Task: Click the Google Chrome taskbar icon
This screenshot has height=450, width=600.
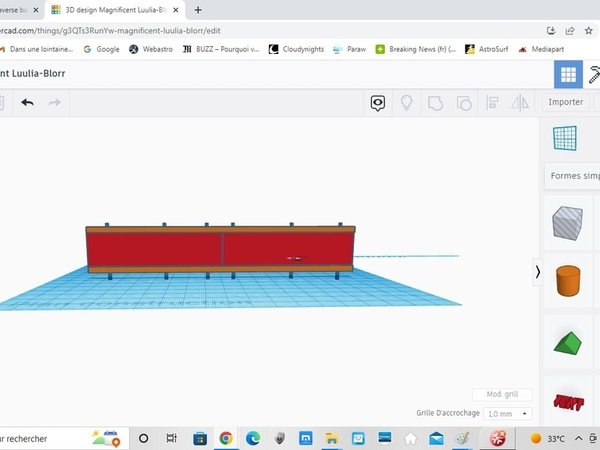Action: tap(226, 438)
